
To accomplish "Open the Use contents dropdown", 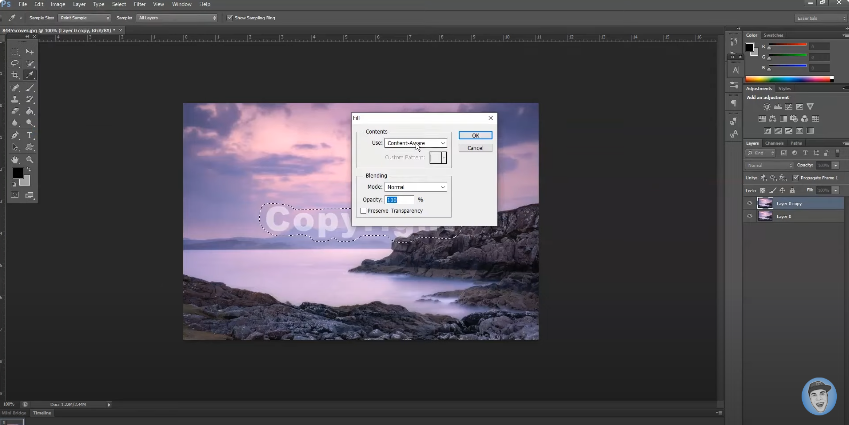I will tap(416, 143).
